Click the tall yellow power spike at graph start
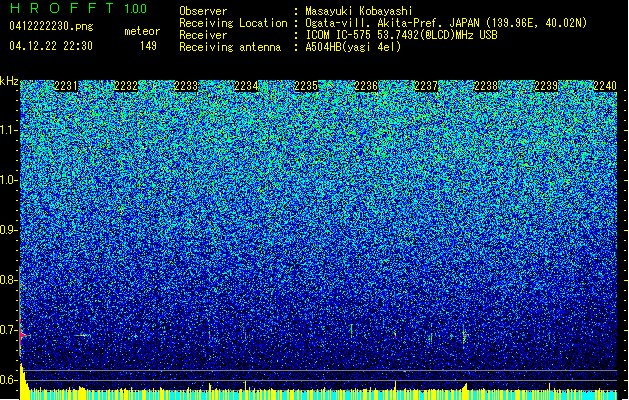Screen dimensions: 629x400 click(23, 381)
